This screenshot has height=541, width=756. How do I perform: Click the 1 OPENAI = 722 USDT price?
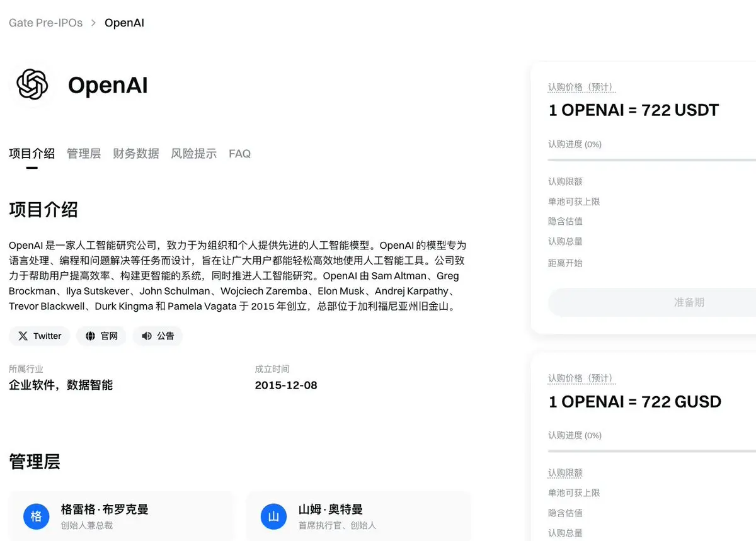coord(634,110)
